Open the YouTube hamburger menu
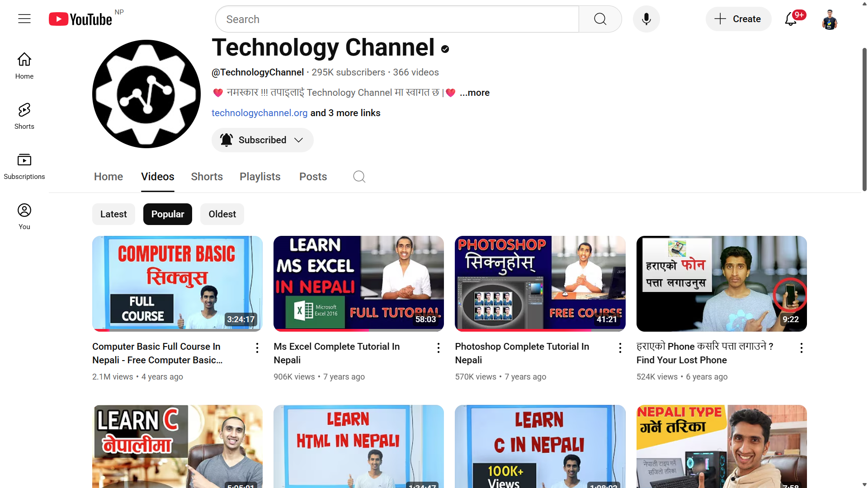Screen dimensions: 868x488 pyautogui.click(x=24, y=19)
